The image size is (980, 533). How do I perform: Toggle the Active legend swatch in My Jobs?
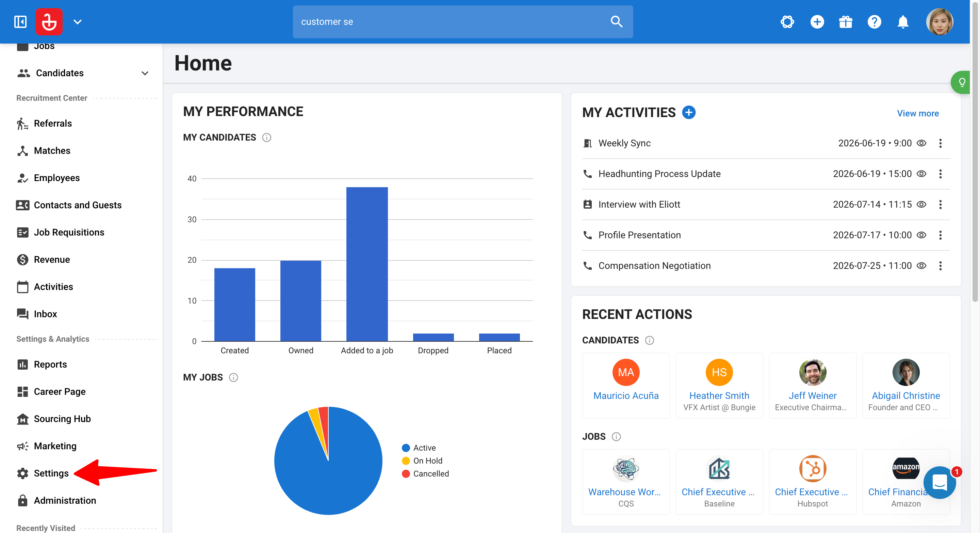coord(406,448)
